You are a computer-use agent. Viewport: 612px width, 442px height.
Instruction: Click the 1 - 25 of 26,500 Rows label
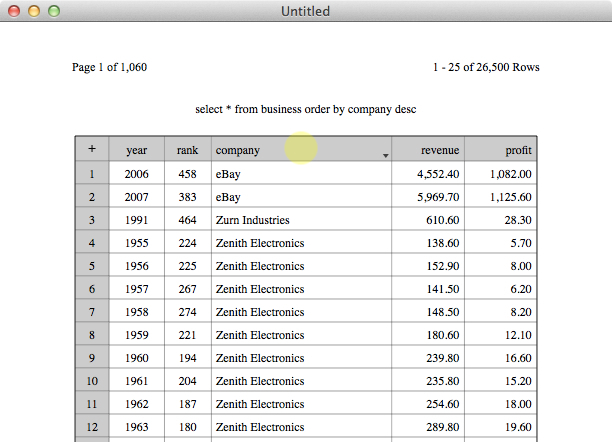tap(486, 67)
